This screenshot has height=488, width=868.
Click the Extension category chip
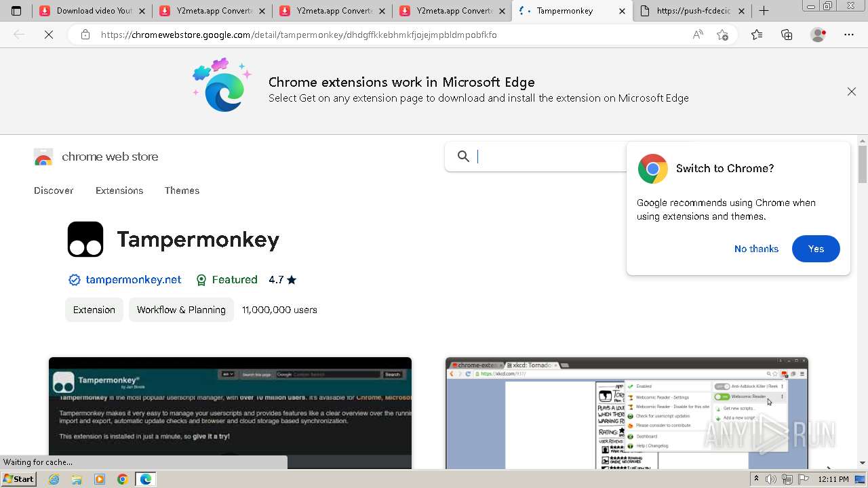tap(94, 310)
